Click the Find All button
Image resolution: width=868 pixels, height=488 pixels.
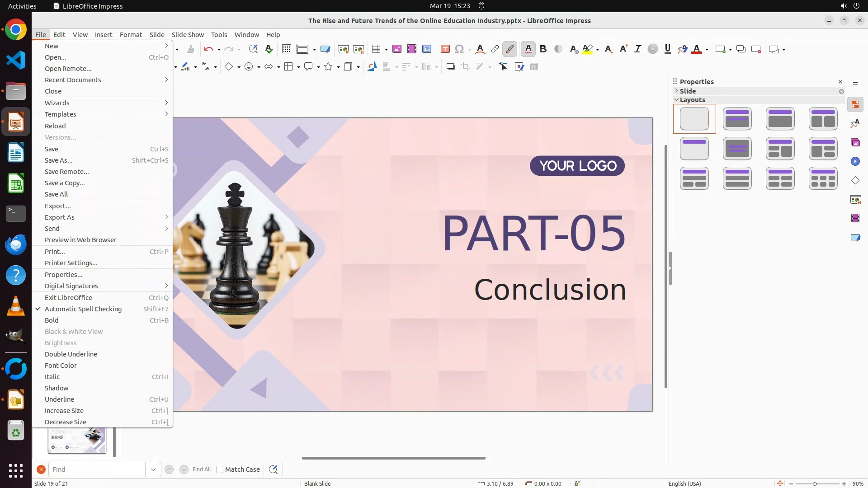pos(201,469)
